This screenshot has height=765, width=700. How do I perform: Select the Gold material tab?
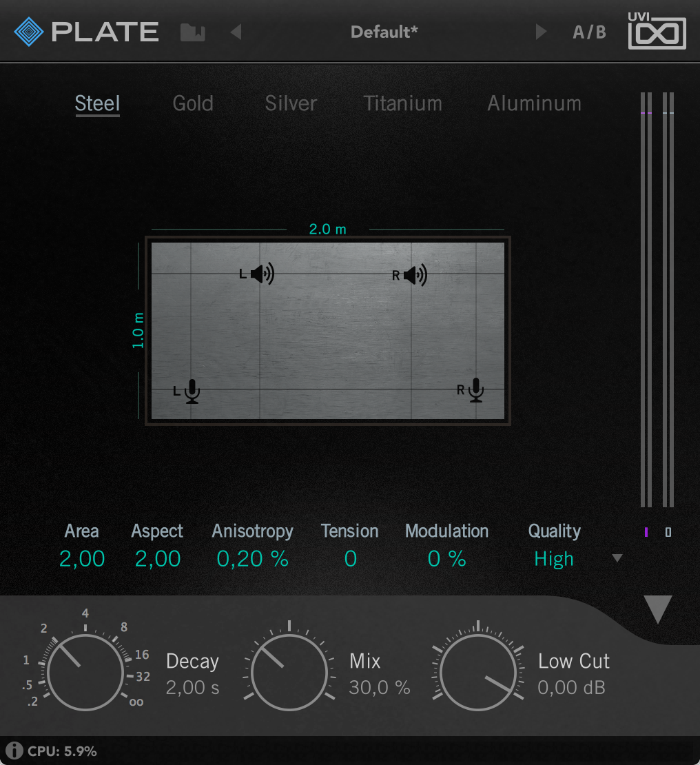[x=192, y=103]
